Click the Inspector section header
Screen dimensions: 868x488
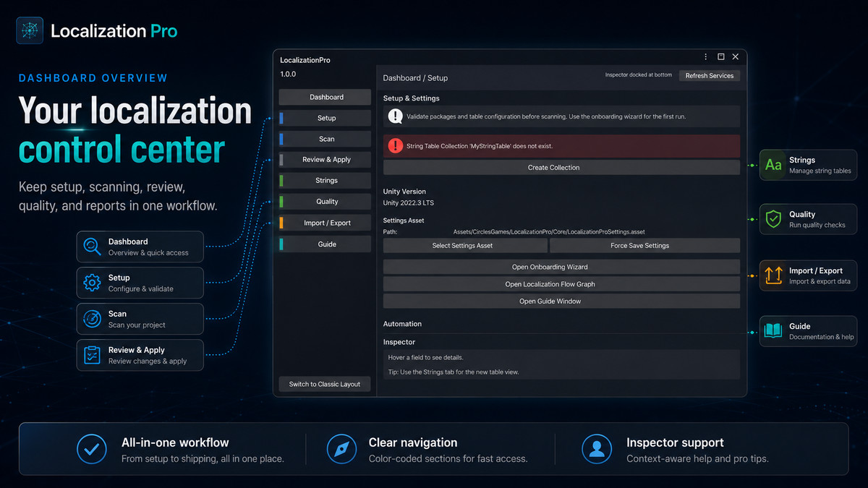[x=399, y=342]
